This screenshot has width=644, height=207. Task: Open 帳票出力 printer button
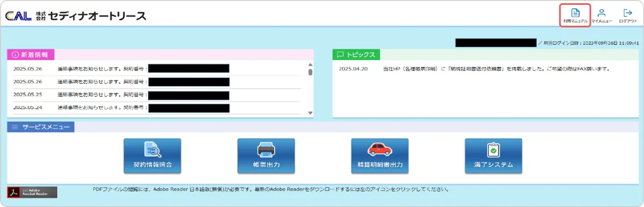[x=266, y=155]
